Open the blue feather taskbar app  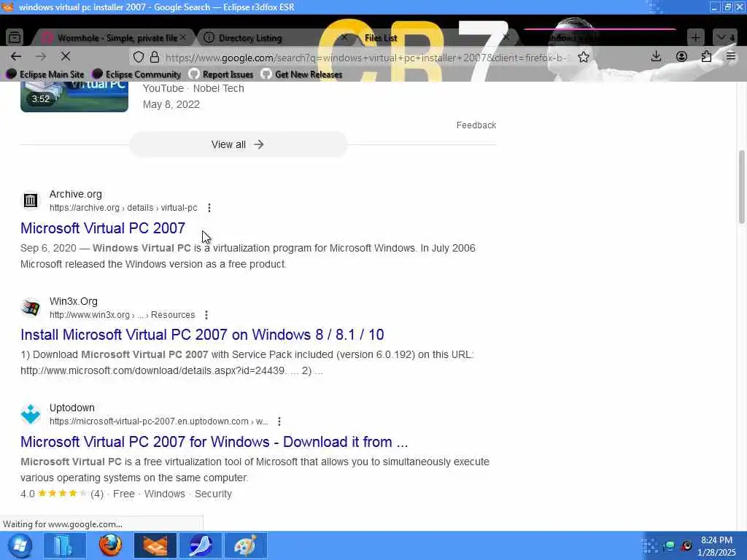pos(201,545)
